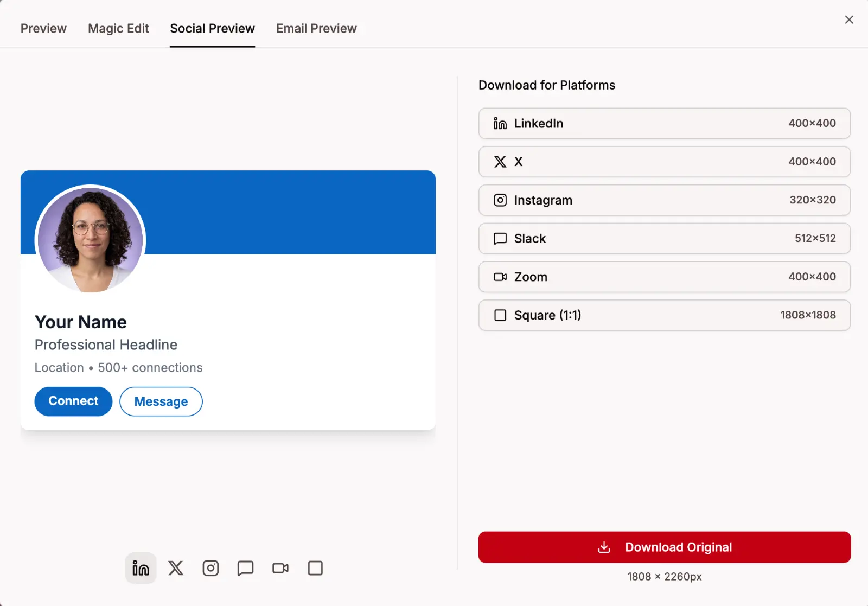Click the Message button on the profile card
This screenshot has height=606, width=868.
click(x=161, y=401)
